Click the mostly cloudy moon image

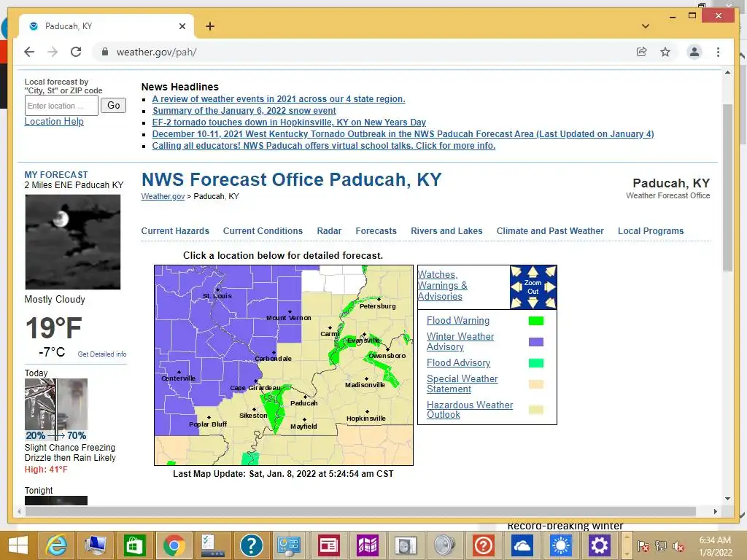72,242
